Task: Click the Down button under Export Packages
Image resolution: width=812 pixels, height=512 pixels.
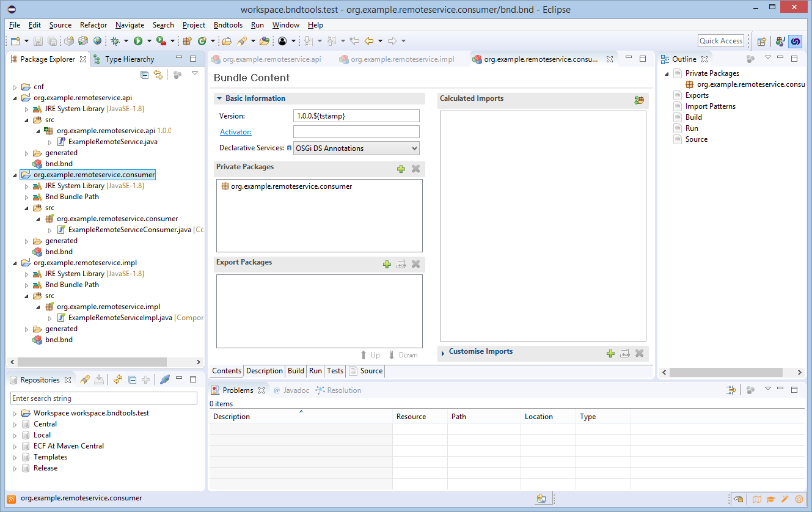Action: click(x=403, y=355)
